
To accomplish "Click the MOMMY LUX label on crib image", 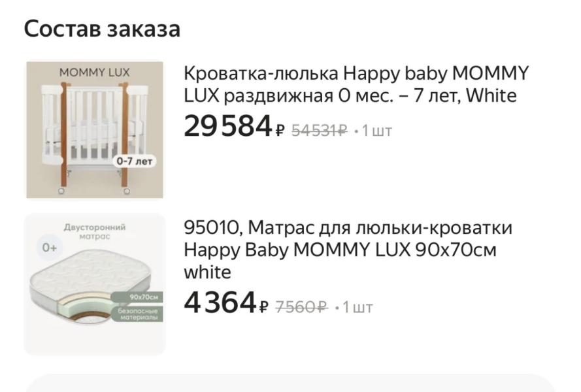I will tap(95, 72).
